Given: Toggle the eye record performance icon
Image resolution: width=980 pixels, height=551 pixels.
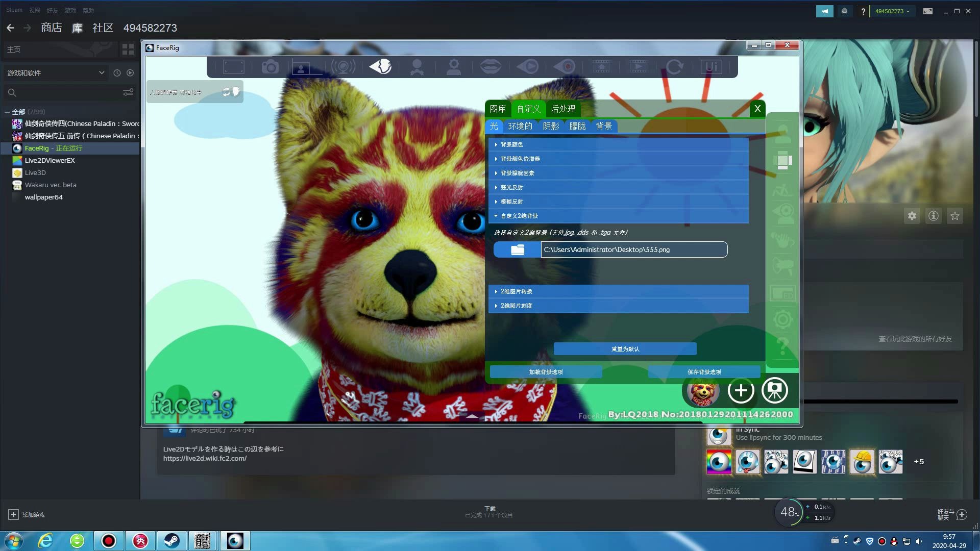Looking at the screenshot, I should 565,67.
